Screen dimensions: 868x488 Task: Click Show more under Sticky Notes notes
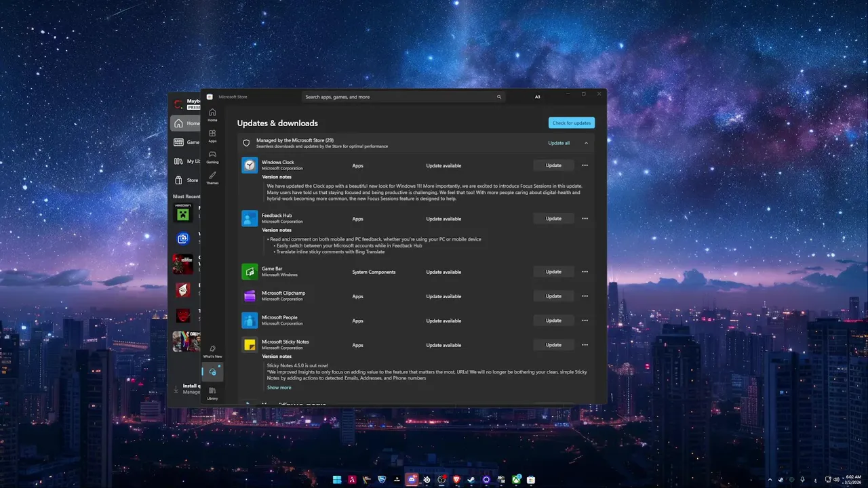[x=279, y=388]
